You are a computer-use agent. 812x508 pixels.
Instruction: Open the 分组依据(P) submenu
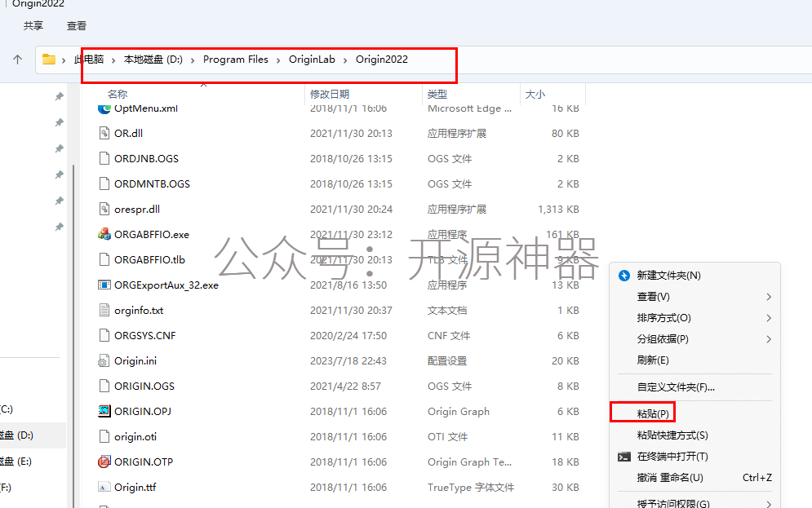(x=694, y=339)
